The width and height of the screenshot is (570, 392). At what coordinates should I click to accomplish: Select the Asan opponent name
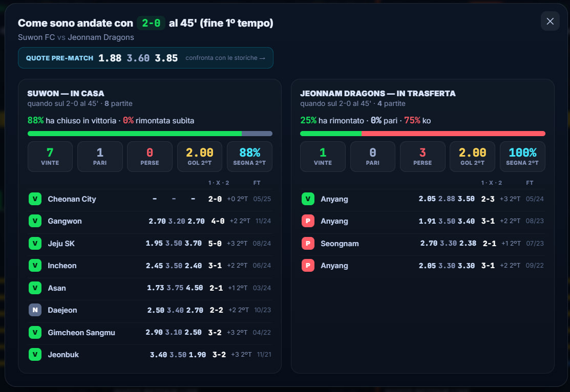point(57,288)
